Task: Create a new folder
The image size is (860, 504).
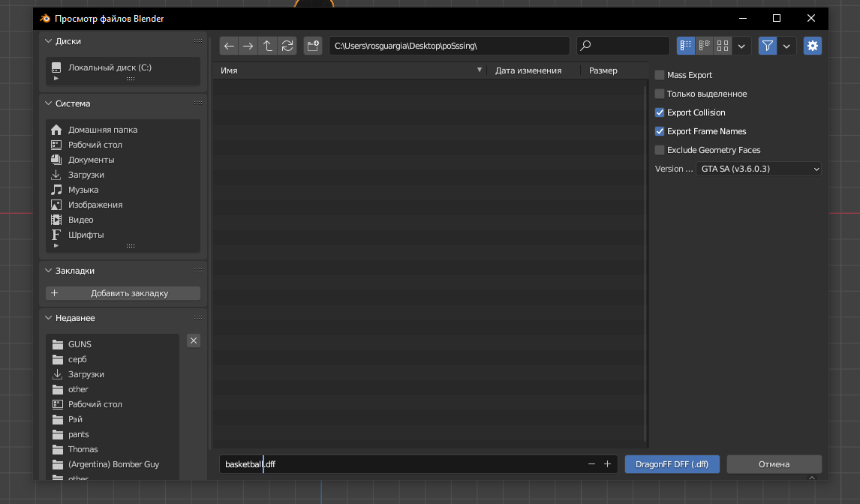Action: tap(313, 46)
